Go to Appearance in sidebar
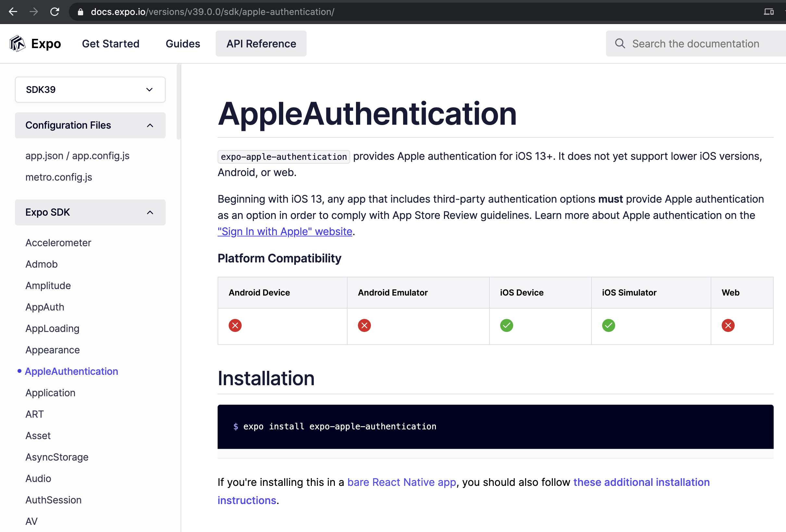Screen dimensions: 786x532 coord(53,350)
